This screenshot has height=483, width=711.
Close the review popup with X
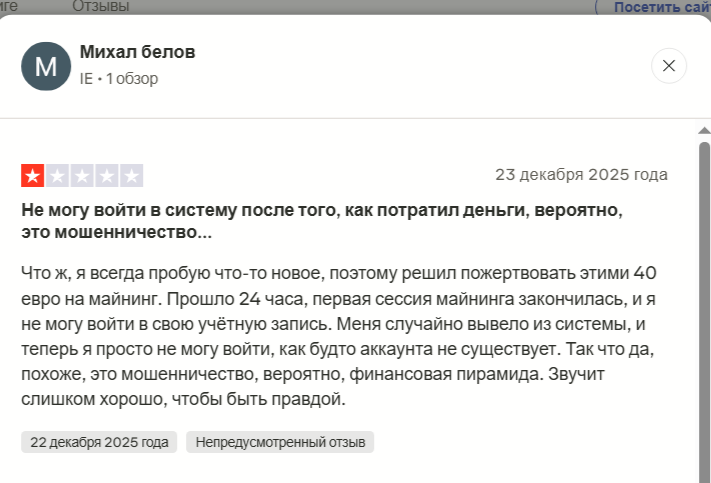669,66
